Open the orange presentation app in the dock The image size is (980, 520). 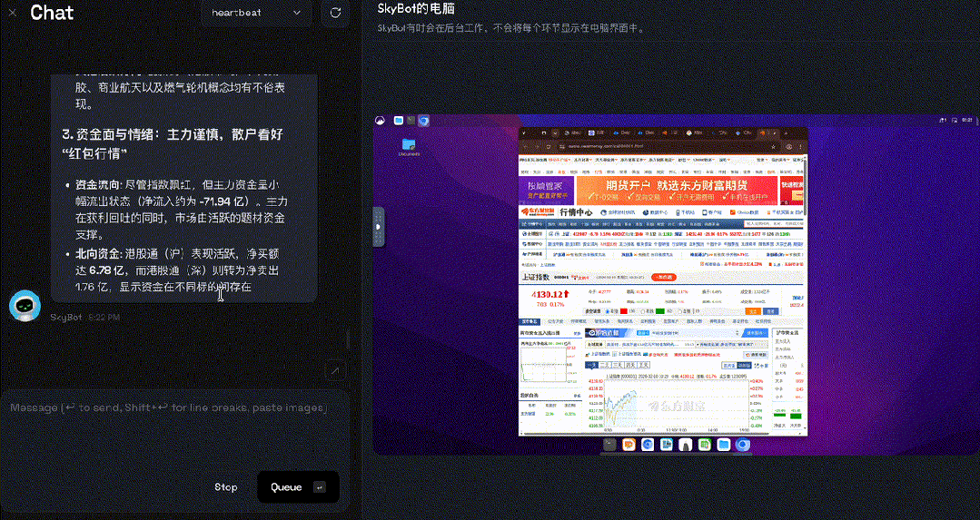pos(629,445)
